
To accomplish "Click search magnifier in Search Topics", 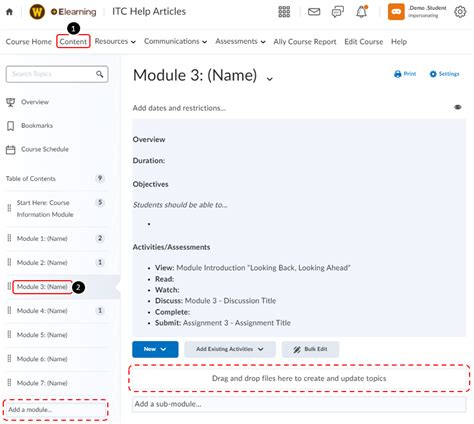I will point(99,74).
